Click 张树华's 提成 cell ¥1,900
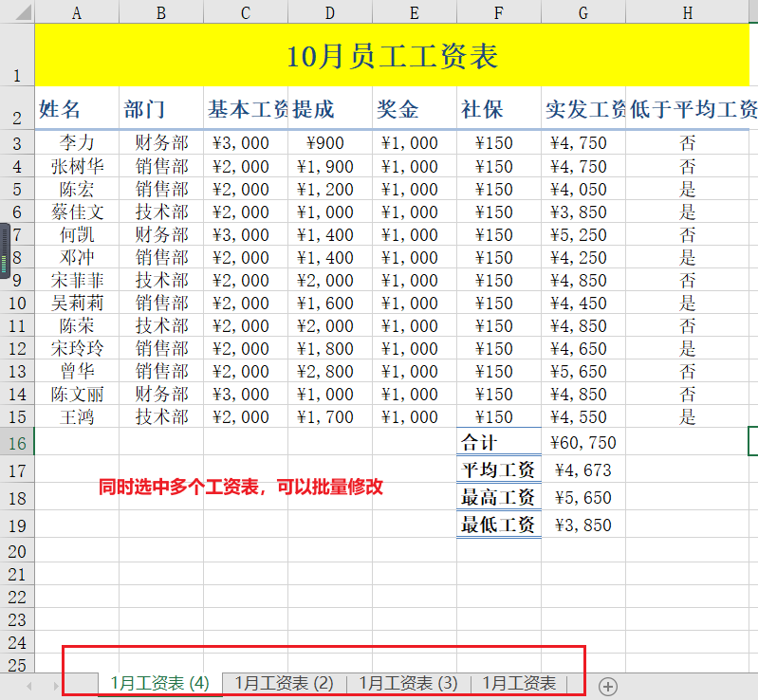 [330, 166]
